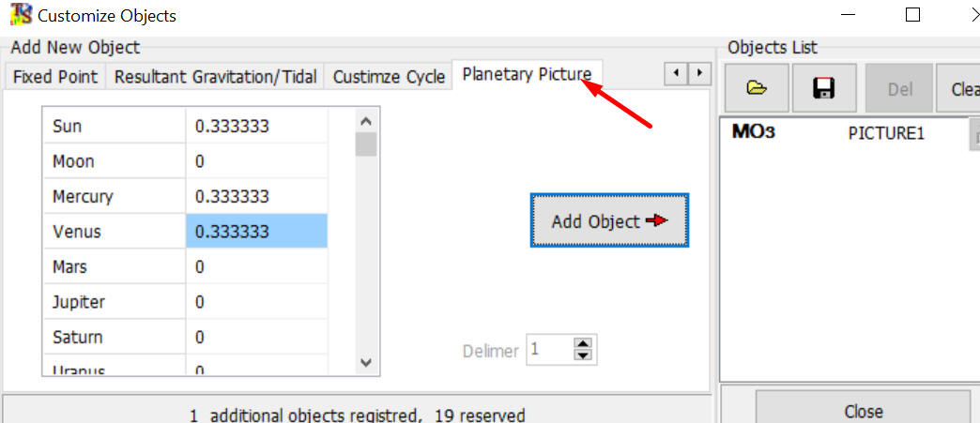Open objects list file with folder icon
This screenshot has width=980, height=423.
[757, 88]
